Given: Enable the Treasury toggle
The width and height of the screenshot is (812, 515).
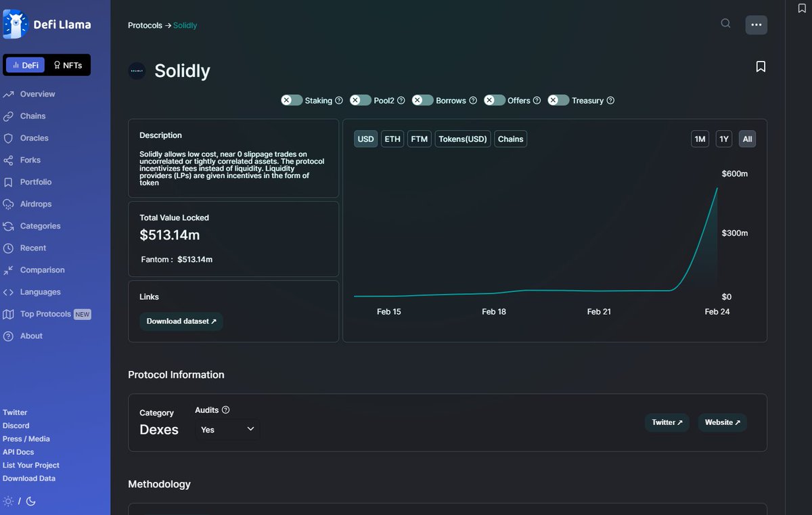Looking at the screenshot, I should pos(558,99).
